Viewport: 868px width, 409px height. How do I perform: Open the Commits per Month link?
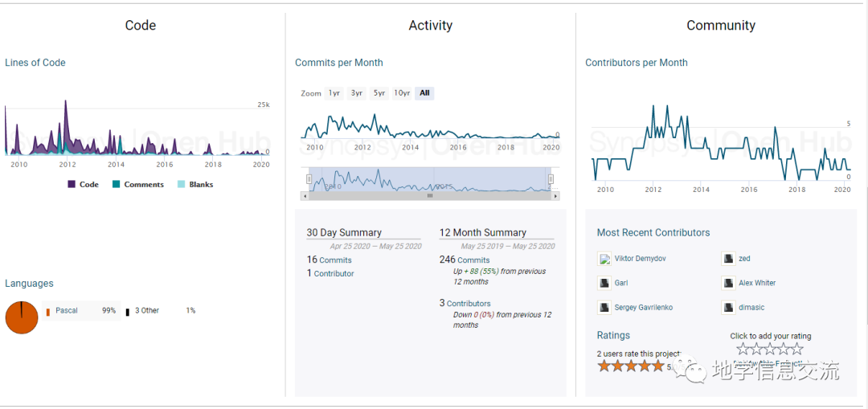pos(339,63)
